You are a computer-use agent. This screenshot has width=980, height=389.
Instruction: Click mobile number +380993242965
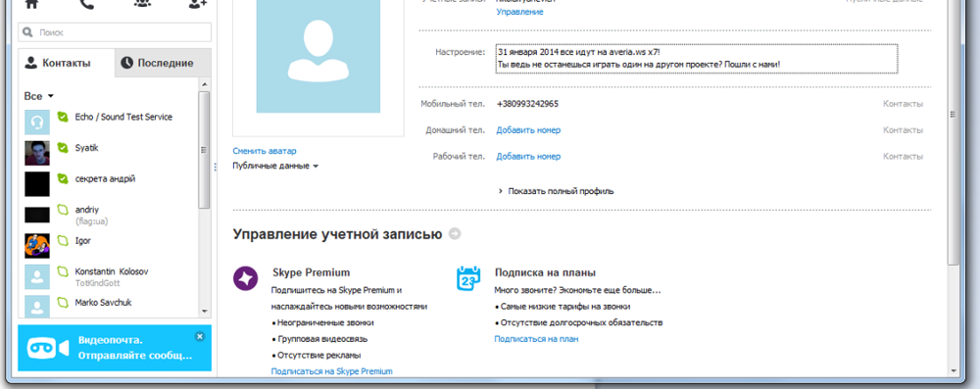pyautogui.click(x=527, y=104)
